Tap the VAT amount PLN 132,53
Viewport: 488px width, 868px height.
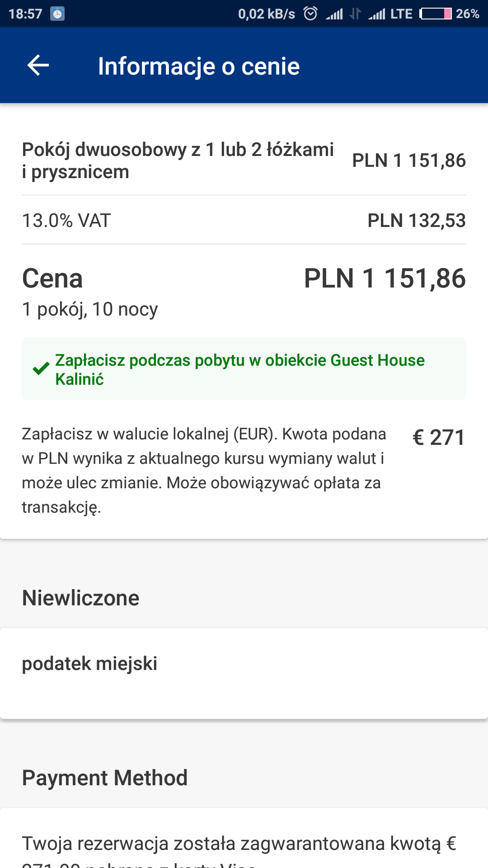click(416, 221)
